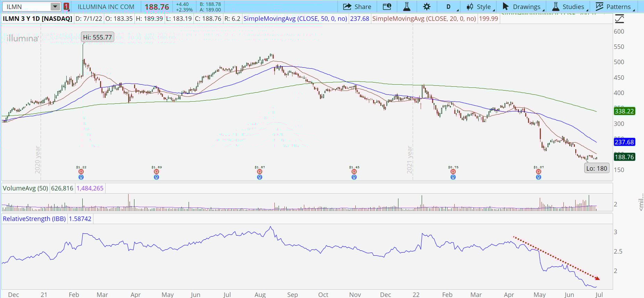
Task: Click the red alert badge beside the symbol box
Action: pyautogui.click(x=66, y=7)
